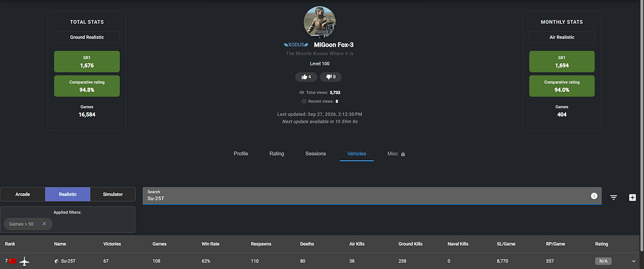The width and height of the screenshot is (644, 269).
Task: Select Simulator game mode
Action: [113, 194]
